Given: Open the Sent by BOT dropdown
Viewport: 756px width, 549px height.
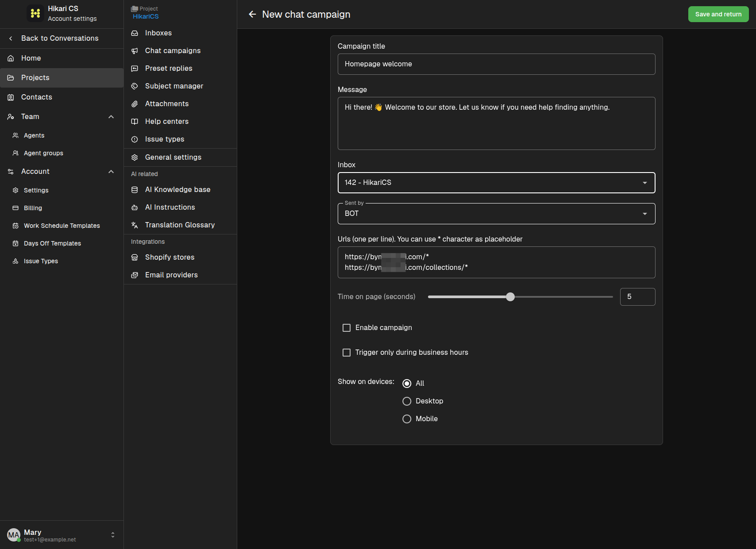Looking at the screenshot, I should tap(496, 214).
